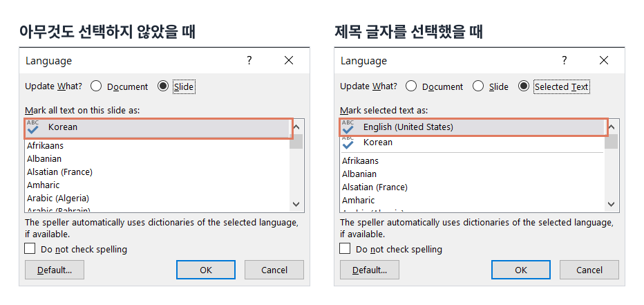The width and height of the screenshot is (644, 305).
Task: Choose Arabic (Algeria) in the left language list
Action: coord(158,198)
